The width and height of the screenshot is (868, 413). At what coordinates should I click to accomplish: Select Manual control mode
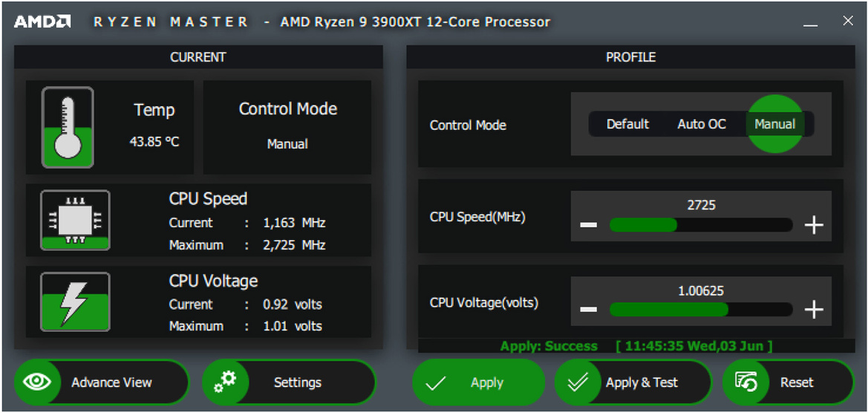(775, 124)
